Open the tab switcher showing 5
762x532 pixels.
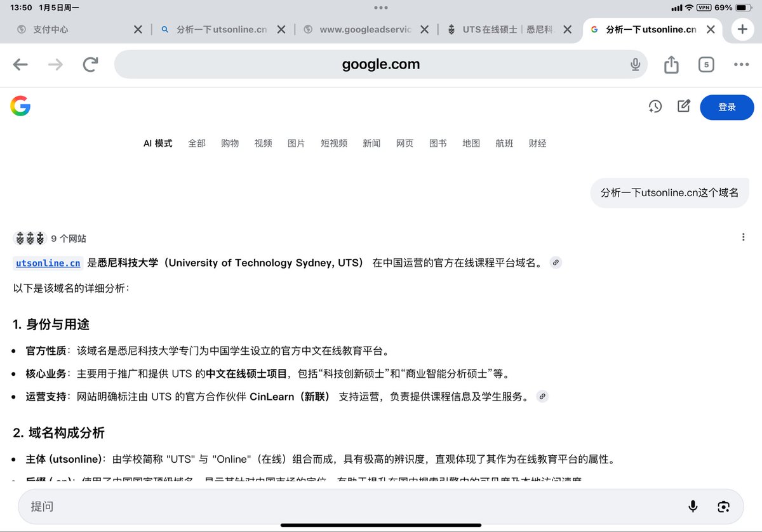pos(706,64)
